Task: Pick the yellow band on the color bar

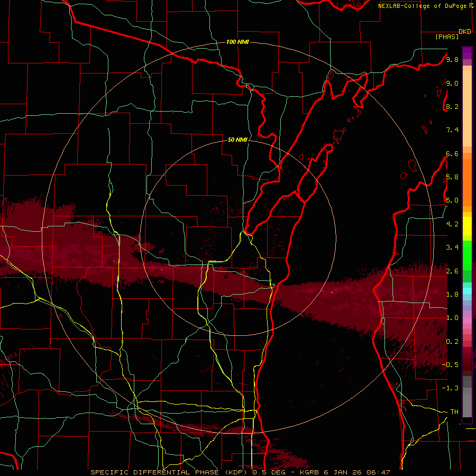Action: [x=467, y=226]
